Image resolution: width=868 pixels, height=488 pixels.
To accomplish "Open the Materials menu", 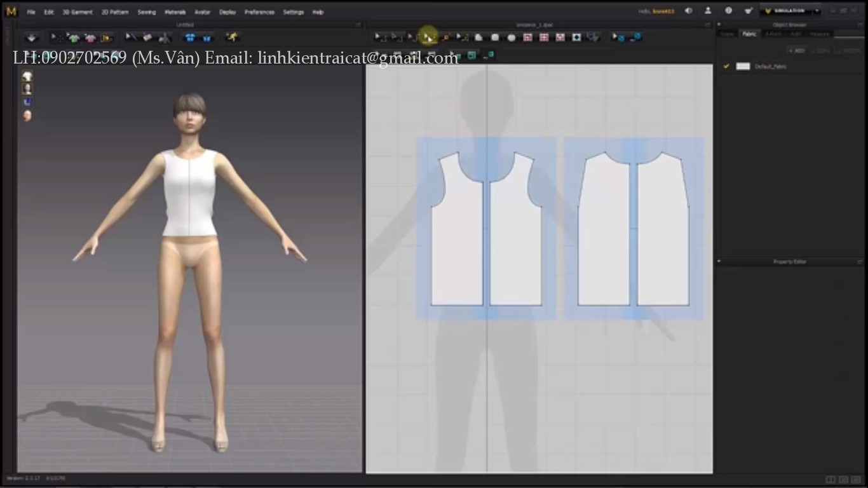I will tap(175, 12).
